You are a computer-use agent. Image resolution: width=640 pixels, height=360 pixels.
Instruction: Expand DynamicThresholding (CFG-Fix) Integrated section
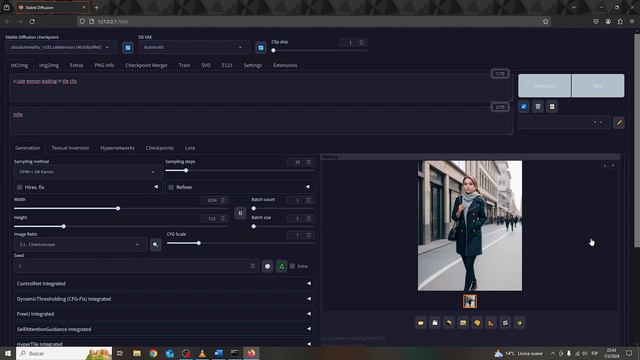[x=164, y=299]
